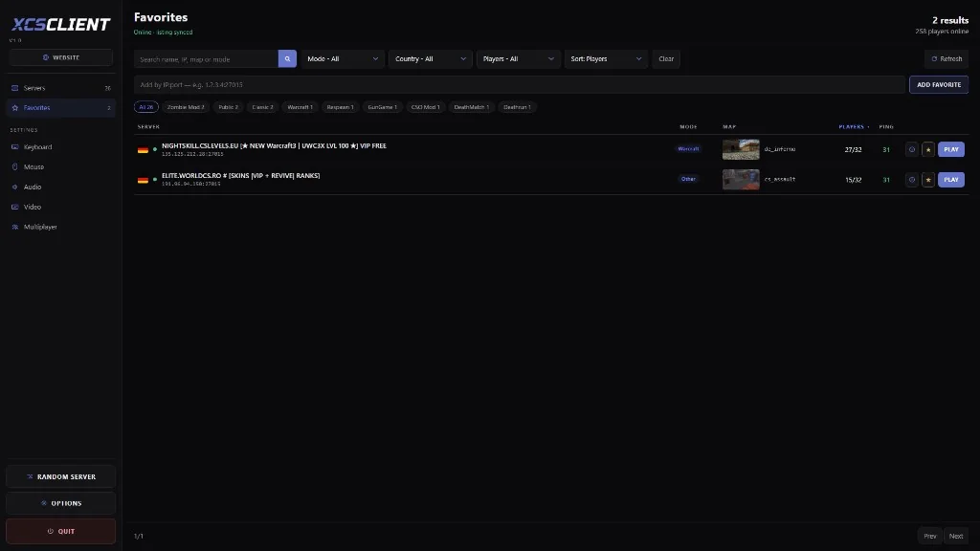Click the Multiplayer people icon

tap(15, 227)
